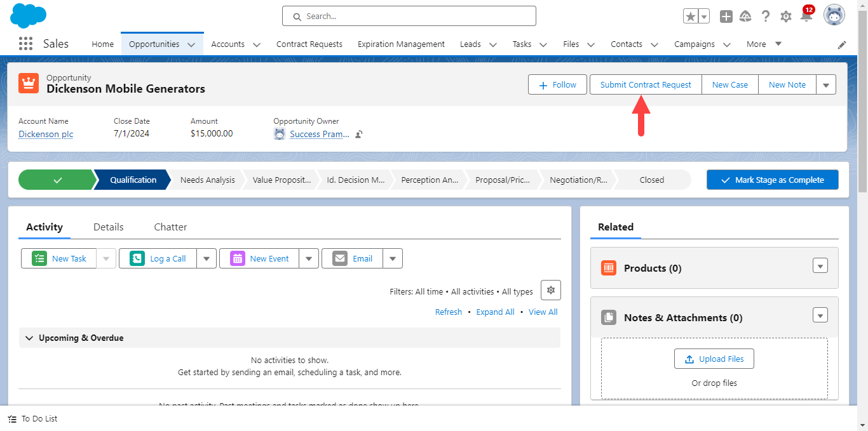
Task: Click the Salesforce cloud logo
Action: point(29,15)
